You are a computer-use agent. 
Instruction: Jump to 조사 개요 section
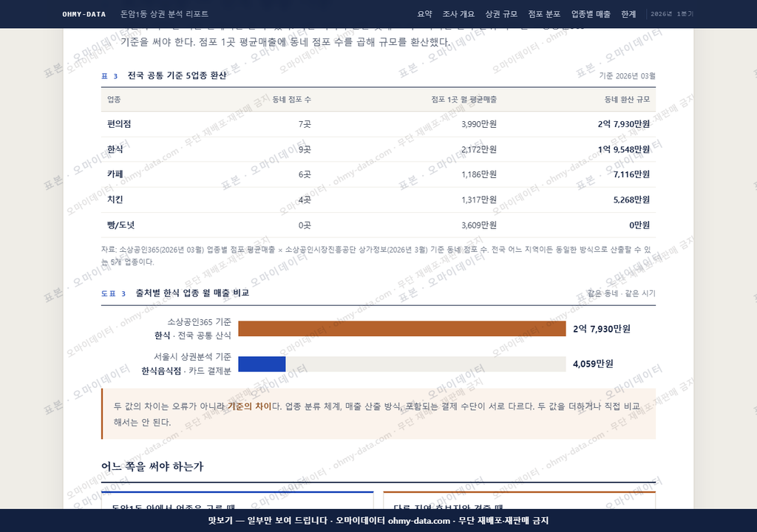[x=458, y=14]
